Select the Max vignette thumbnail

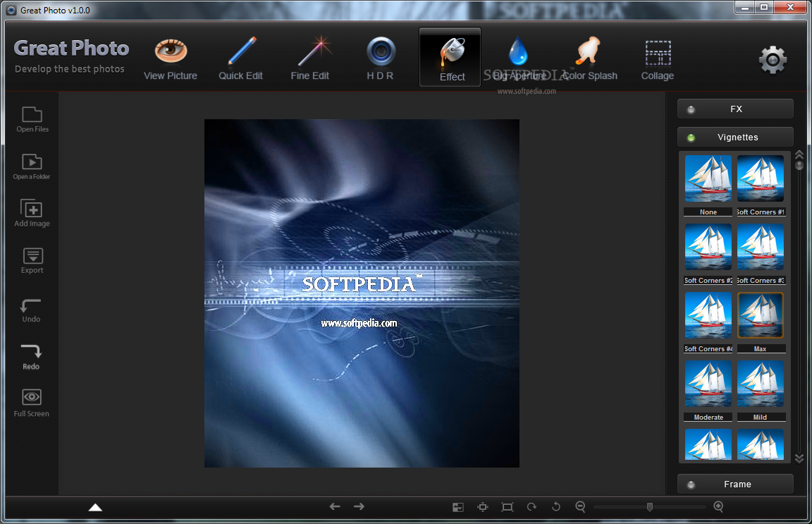(761, 315)
